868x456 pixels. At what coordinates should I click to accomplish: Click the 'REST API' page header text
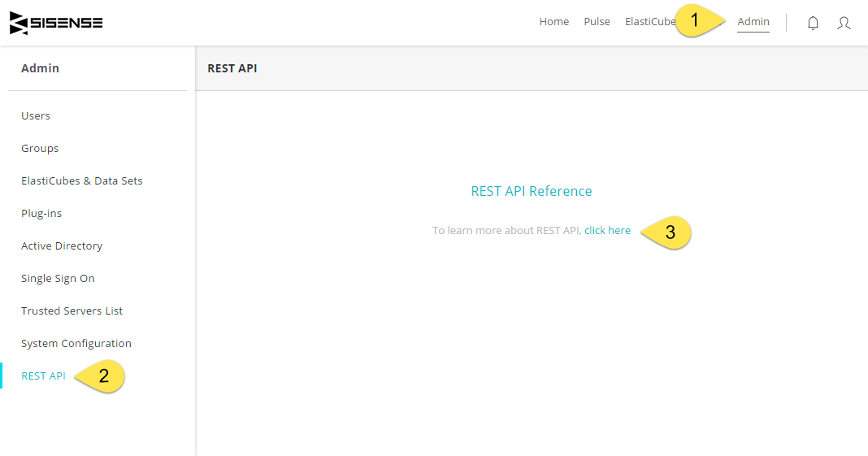(232, 68)
